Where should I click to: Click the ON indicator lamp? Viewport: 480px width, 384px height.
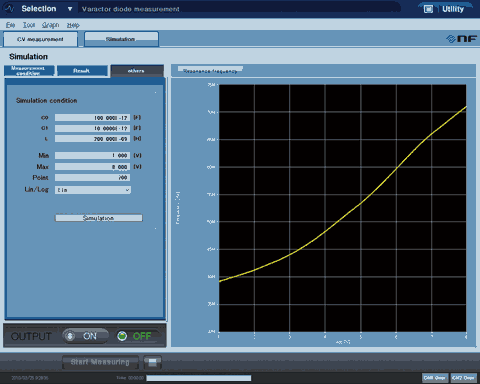point(70,336)
